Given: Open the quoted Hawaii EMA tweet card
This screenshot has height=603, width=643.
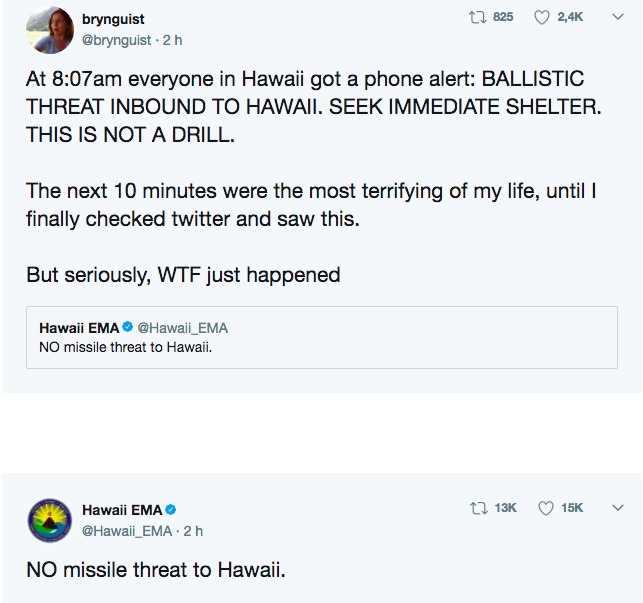Looking at the screenshot, I should [x=322, y=337].
